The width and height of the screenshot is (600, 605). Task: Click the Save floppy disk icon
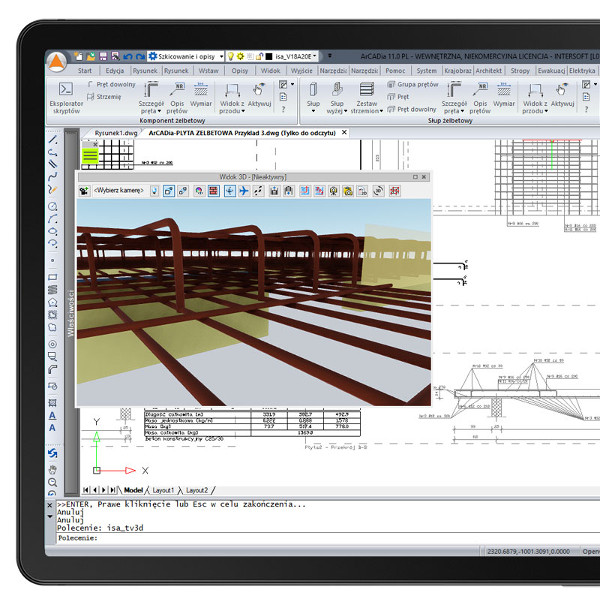(x=103, y=56)
